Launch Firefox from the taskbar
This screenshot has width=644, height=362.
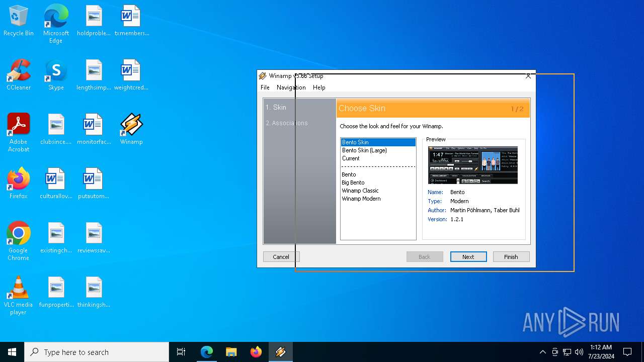256,352
